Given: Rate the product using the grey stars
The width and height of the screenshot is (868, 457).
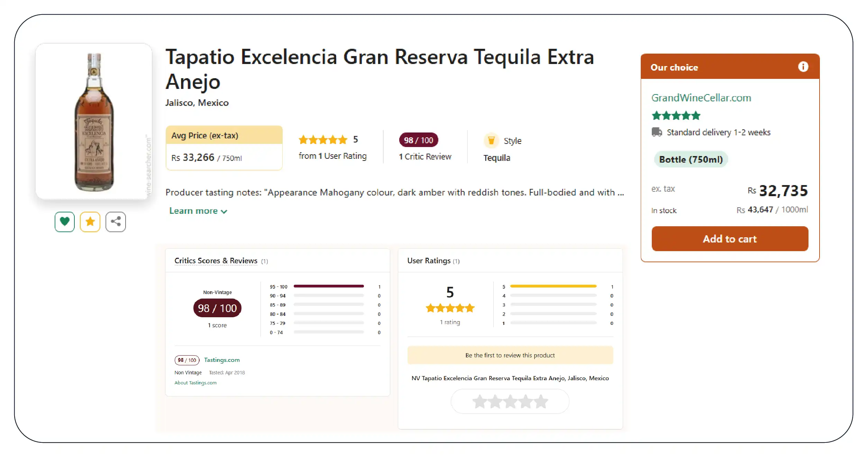Looking at the screenshot, I should [x=510, y=402].
